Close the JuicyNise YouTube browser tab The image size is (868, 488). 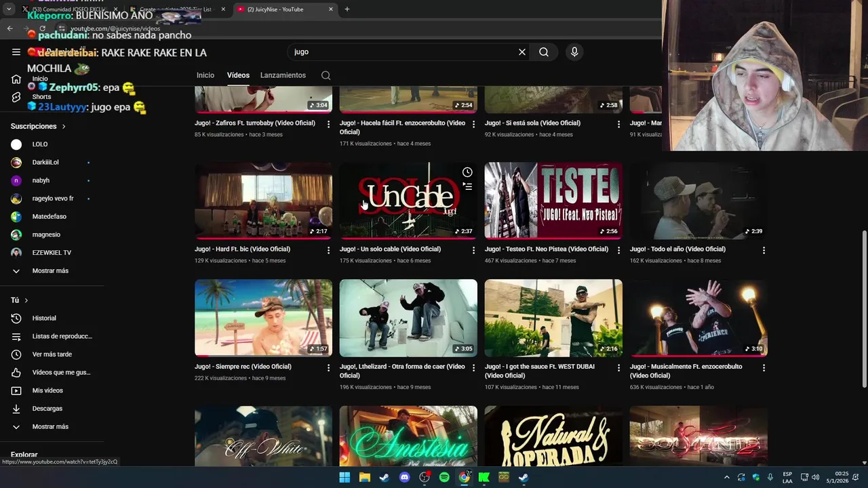tap(331, 9)
